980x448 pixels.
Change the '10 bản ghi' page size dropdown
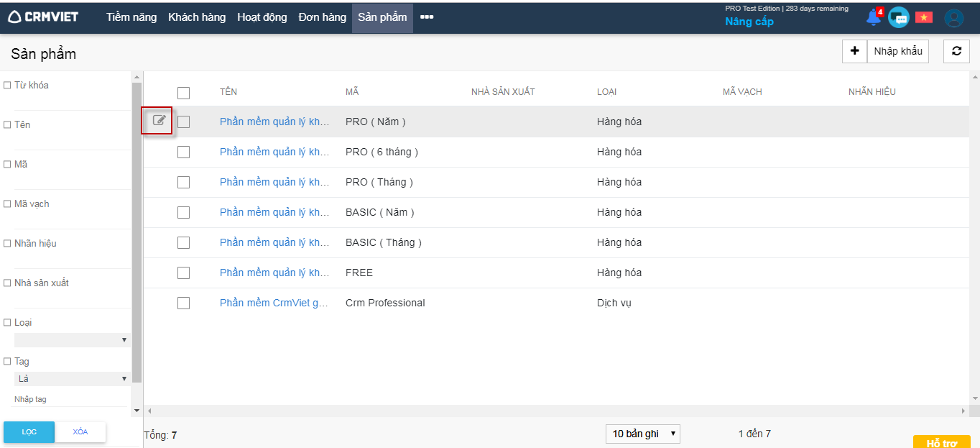point(642,434)
